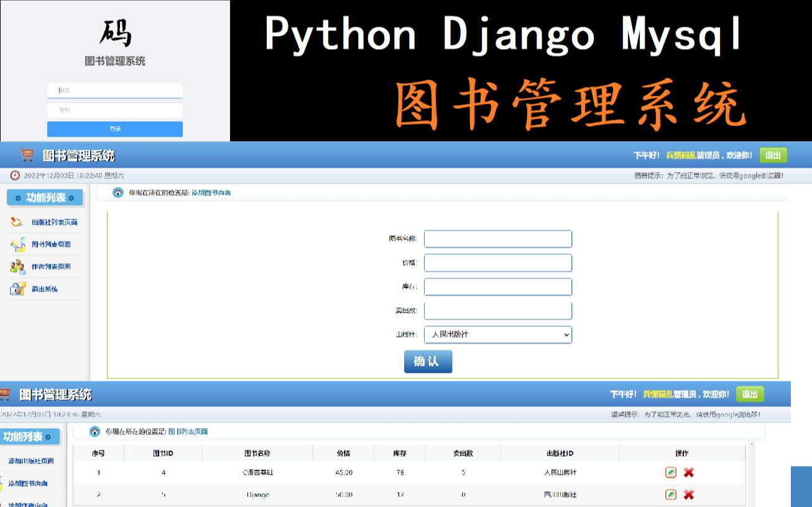
Task: Click the green 退出 button on add-book page
Action: point(773,155)
